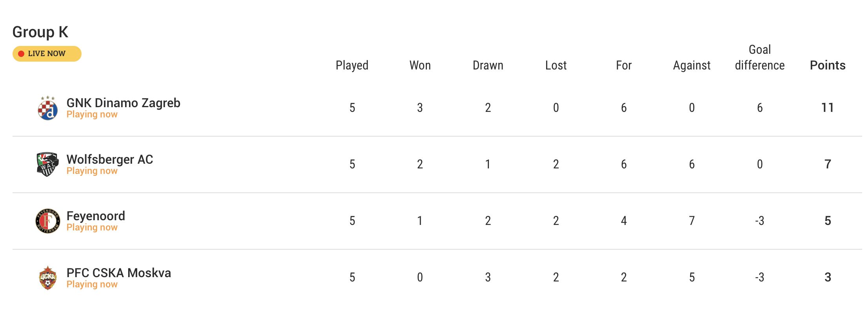The width and height of the screenshot is (868, 316).
Task: Click the Feyenoord club crest
Action: pos(48,221)
